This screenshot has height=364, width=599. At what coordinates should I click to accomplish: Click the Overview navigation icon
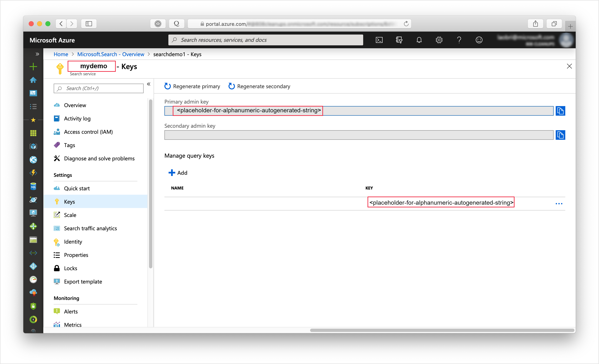[x=57, y=104]
